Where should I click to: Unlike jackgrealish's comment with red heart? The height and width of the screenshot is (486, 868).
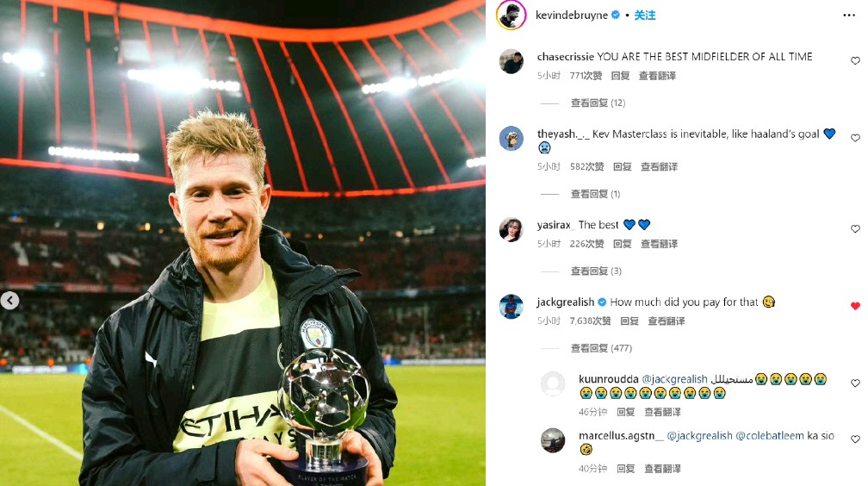(855, 305)
